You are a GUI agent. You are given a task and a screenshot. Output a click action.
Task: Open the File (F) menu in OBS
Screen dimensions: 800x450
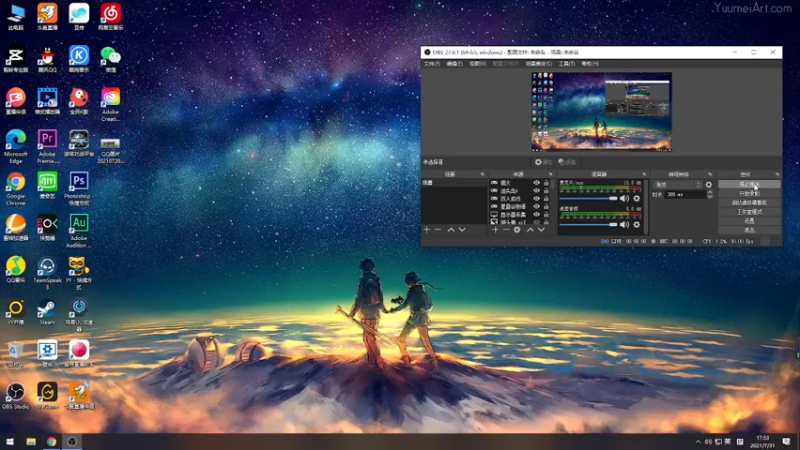[432, 64]
